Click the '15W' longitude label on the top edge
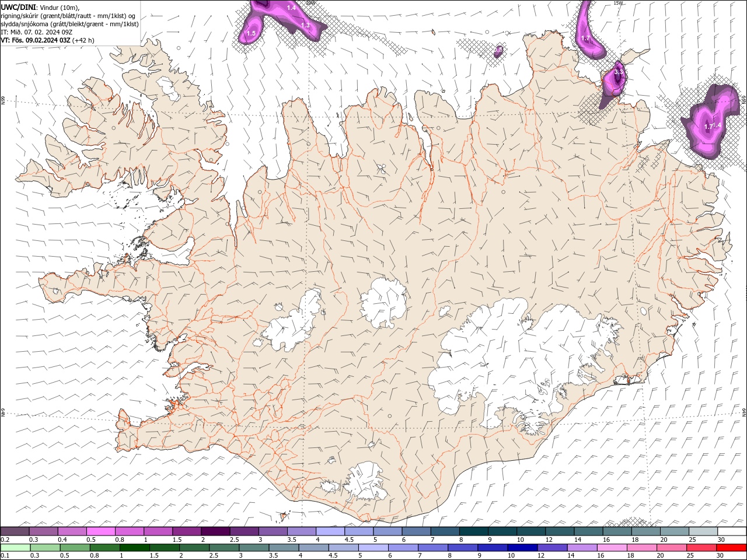This screenshot has height=560, width=747. (618, 3)
